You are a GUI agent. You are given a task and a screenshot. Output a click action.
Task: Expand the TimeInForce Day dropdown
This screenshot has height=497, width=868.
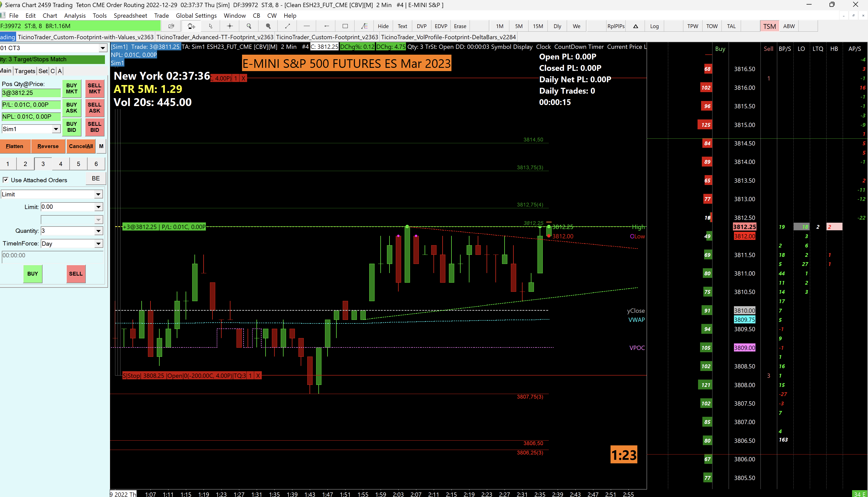98,244
